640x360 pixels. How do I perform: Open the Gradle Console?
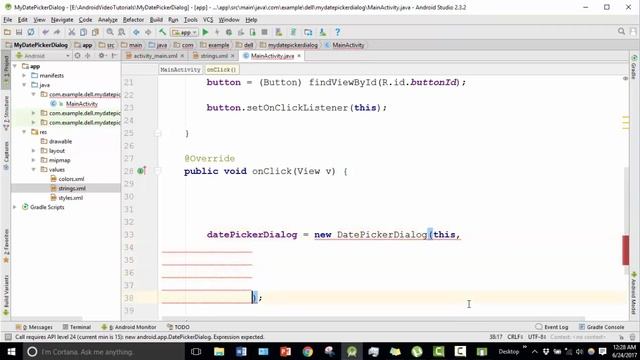(602, 327)
